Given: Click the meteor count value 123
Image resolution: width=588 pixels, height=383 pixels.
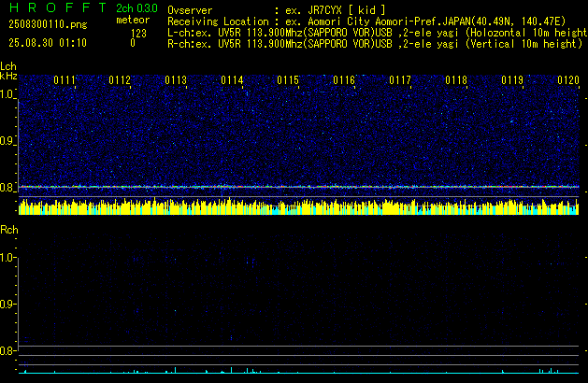Looking at the screenshot, I should click(138, 34).
